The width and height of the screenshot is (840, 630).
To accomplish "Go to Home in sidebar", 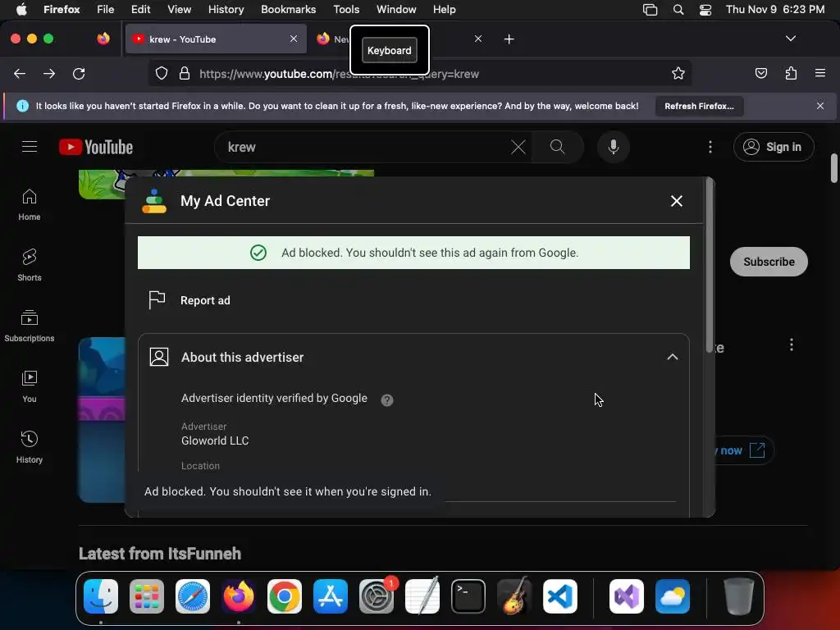I will tap(30, 204).
